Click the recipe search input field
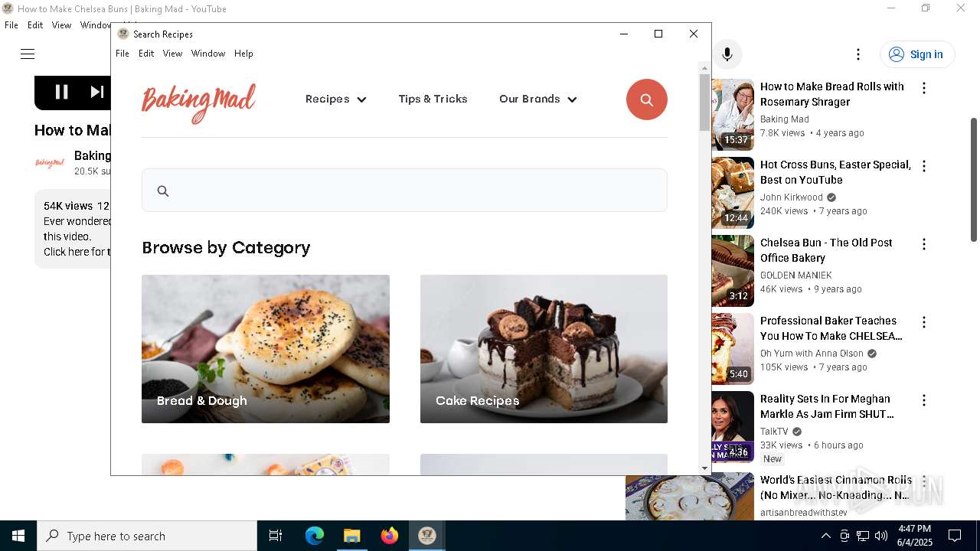Screen dimensions: 980x551 pos(404,191)
